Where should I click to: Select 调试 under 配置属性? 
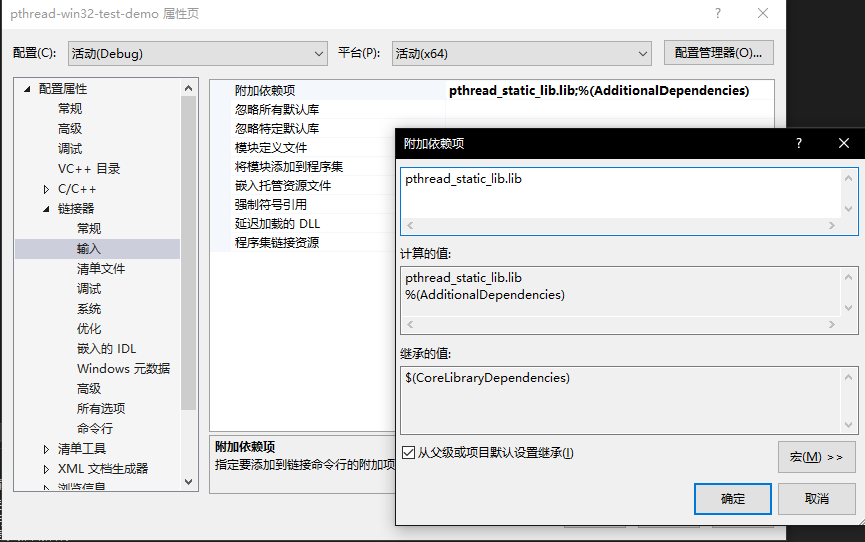click(70, 148)
